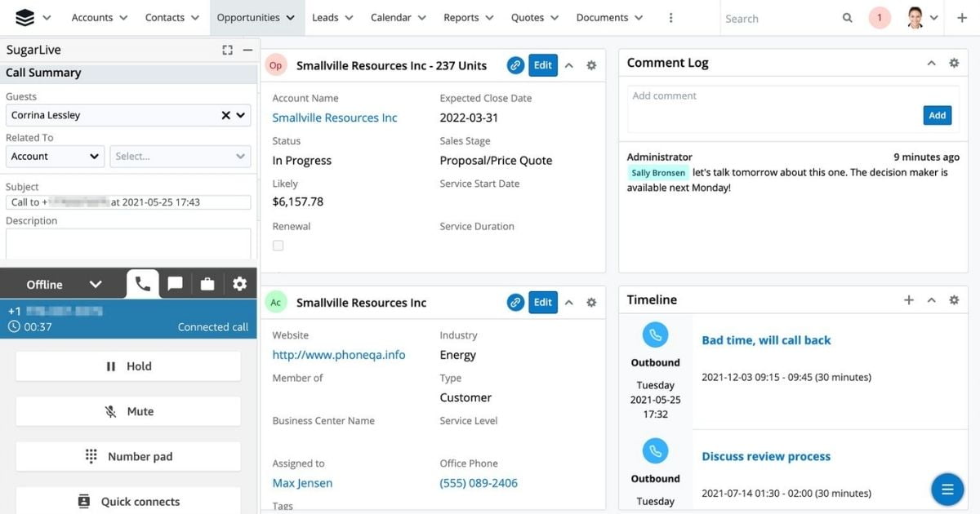This screenshot has height=514, width=980.
Task: Open gear settings on account dashlet
Action: coord(591,302)
